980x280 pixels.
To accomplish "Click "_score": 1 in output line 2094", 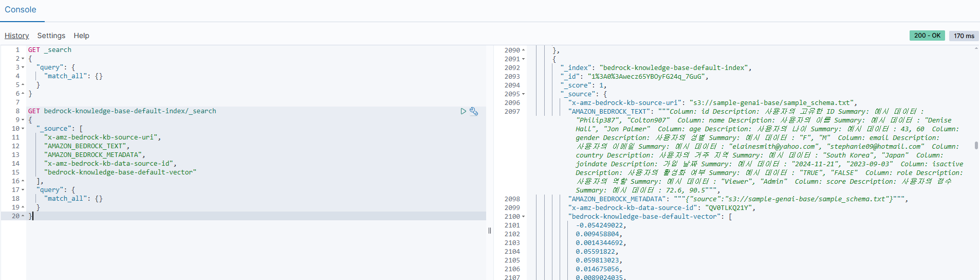I will [582, 85].
